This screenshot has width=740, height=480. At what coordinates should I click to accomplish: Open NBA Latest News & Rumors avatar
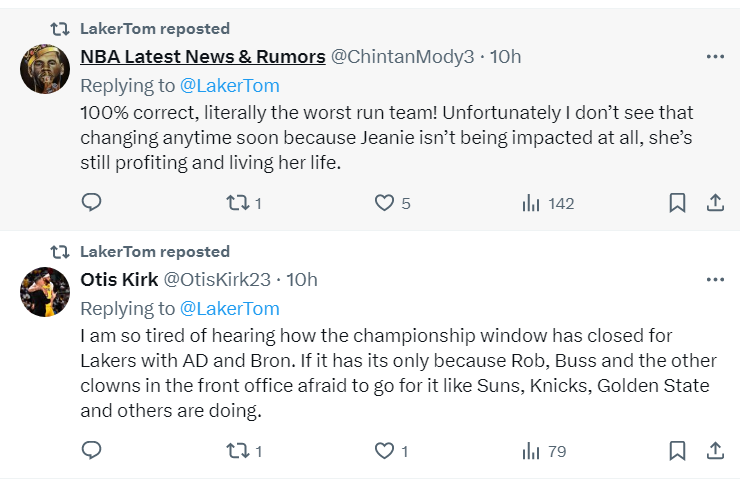45,68
